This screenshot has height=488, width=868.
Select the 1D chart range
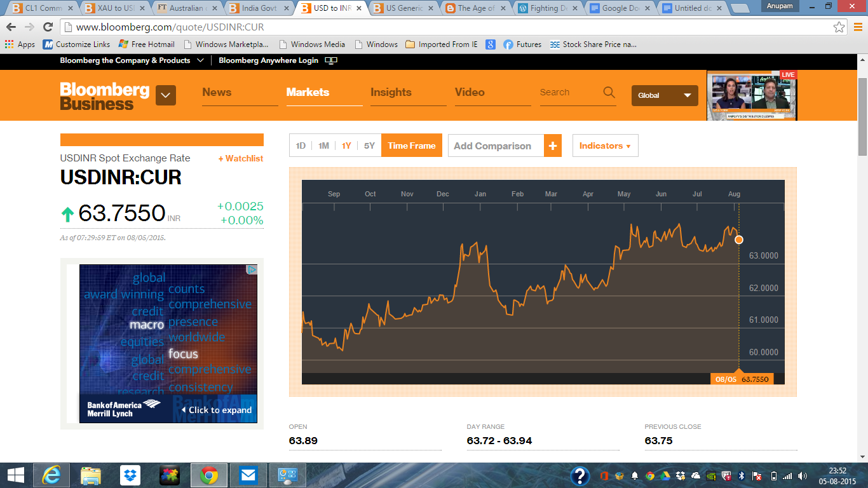pos(301,146)
